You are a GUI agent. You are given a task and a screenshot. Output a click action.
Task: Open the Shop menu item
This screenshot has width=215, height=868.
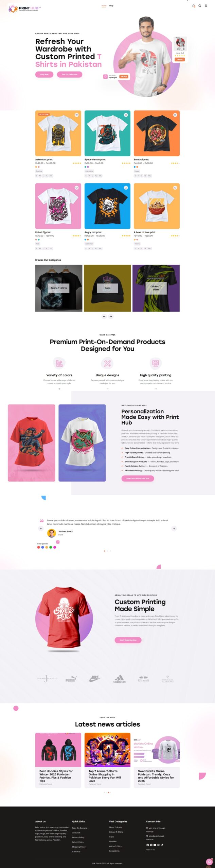(x=111, y=6)
